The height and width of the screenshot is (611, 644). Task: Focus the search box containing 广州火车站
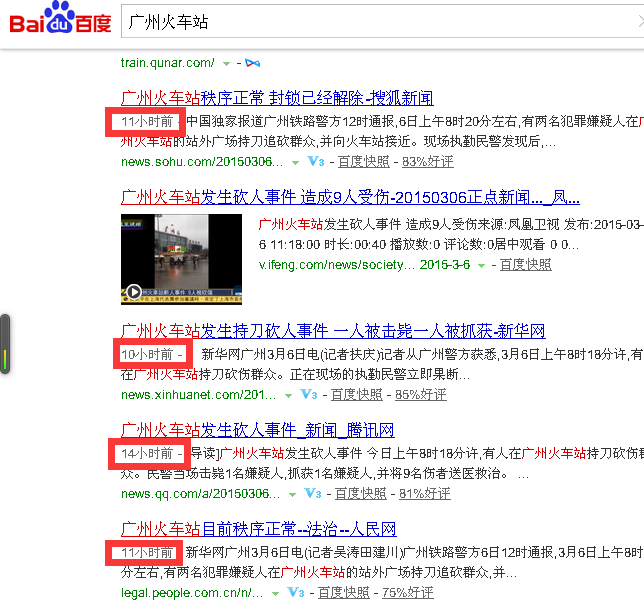(382, 21)
